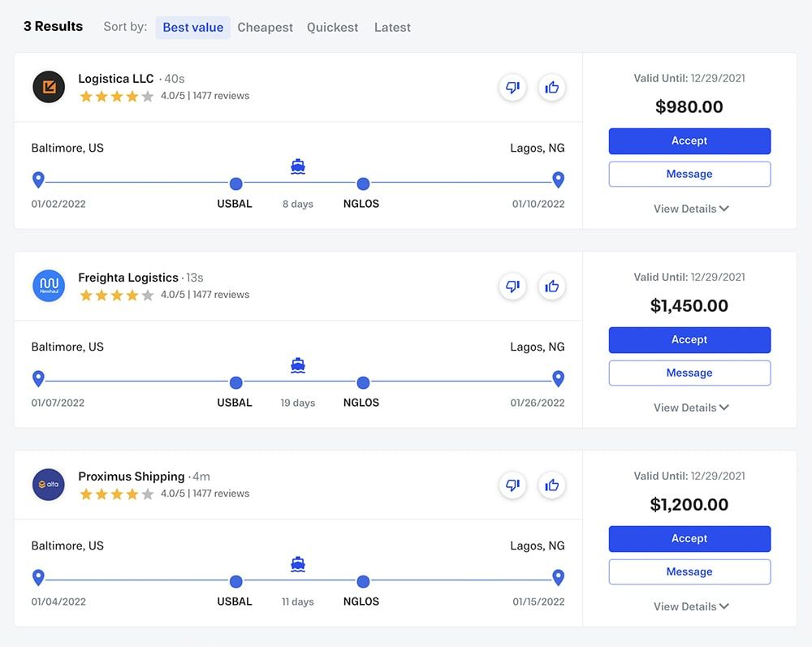
Task: Sort results by Quickest
Action: point(332,28)
